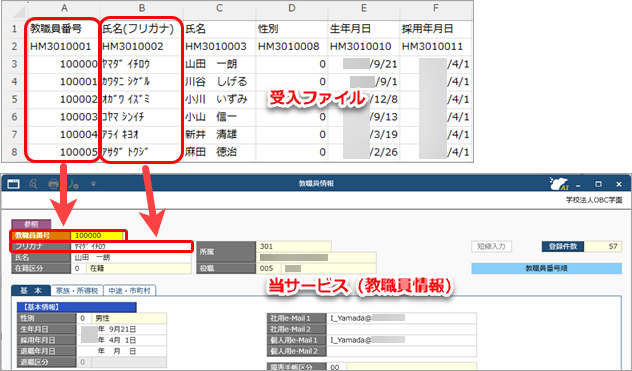The image size is (632, 371).
Task: Click the 参照 button
Action: (x=31, y=224)
